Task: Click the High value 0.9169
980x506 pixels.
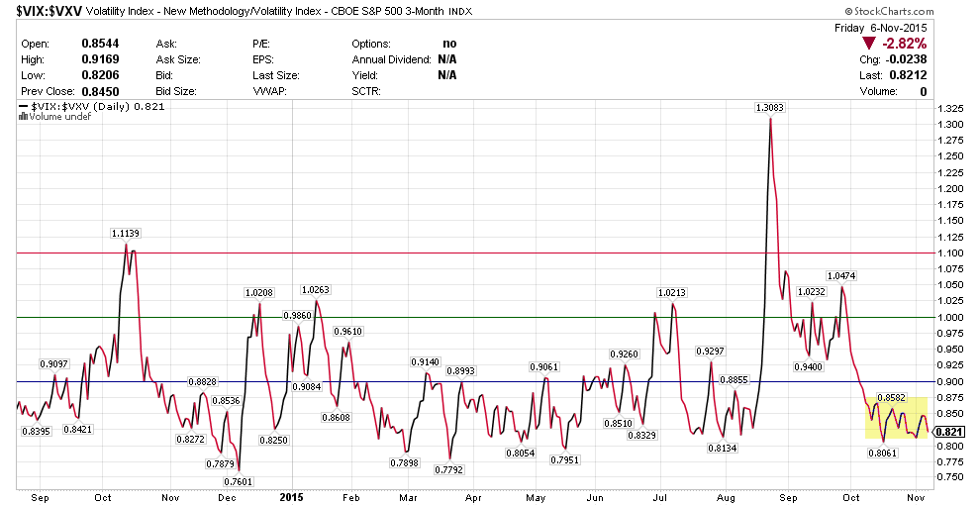Action: 100,59
